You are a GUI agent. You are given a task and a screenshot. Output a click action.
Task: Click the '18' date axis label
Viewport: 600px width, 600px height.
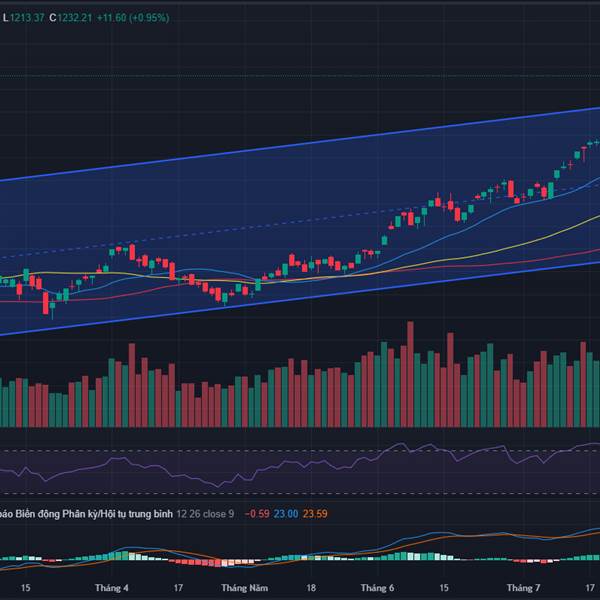pos(311,587)
